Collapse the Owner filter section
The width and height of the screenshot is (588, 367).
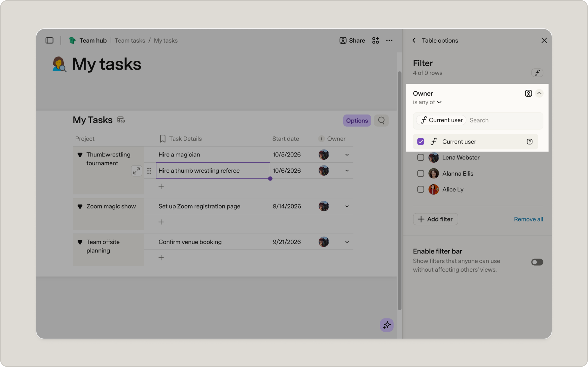tap(539, 93)
